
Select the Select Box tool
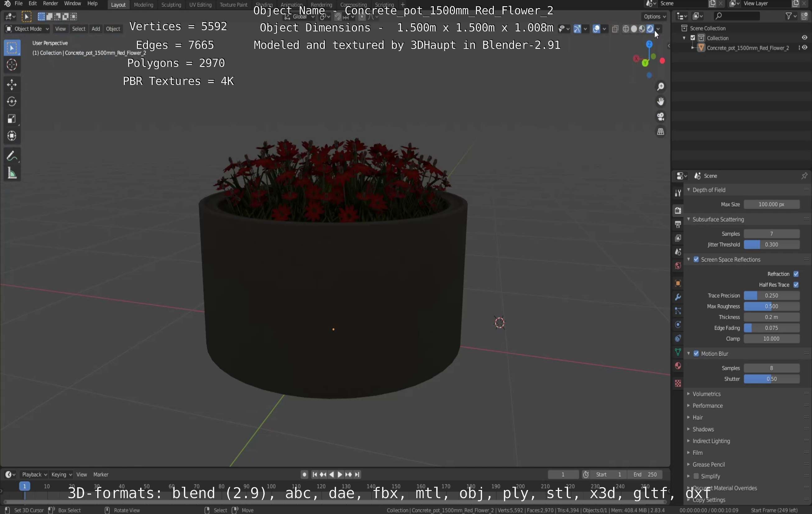12,48
